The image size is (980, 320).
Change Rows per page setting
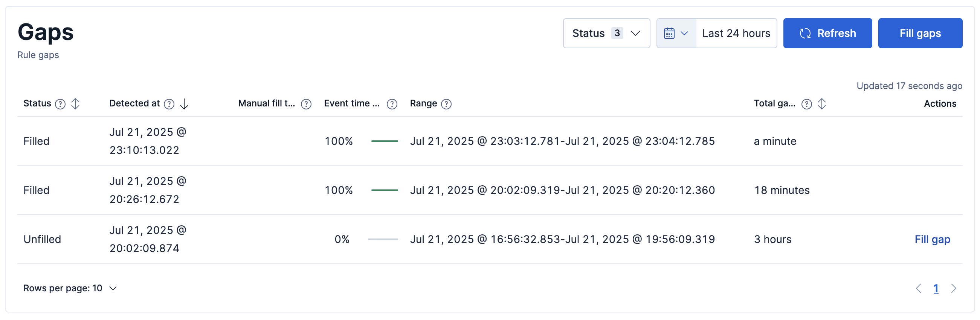coord(70,288)
